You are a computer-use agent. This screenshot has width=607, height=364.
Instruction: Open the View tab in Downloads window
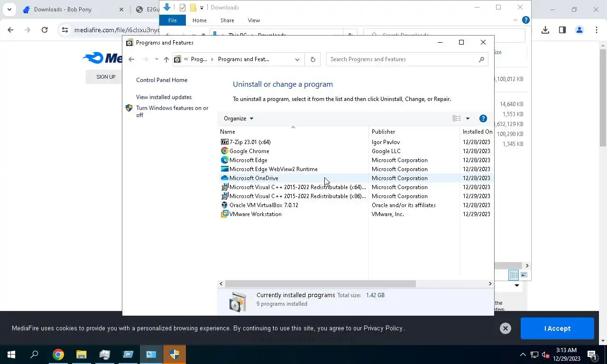(254, 20)
